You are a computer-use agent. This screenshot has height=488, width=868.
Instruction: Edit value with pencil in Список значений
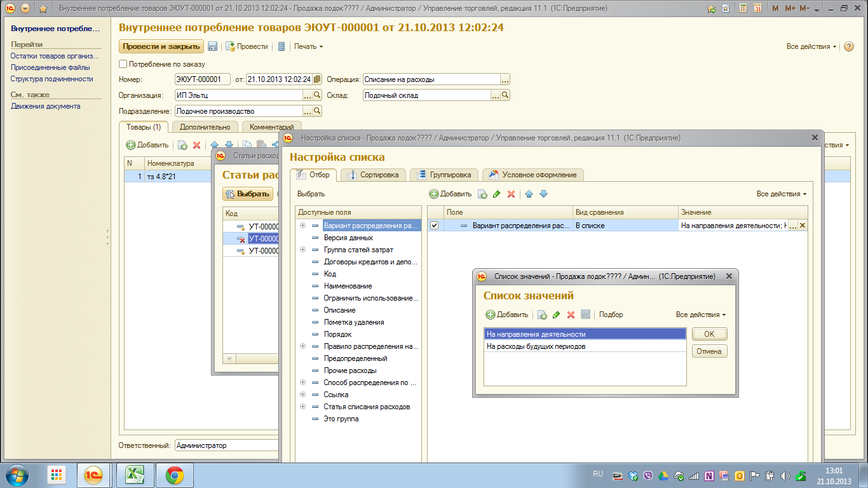coord(557,315)
